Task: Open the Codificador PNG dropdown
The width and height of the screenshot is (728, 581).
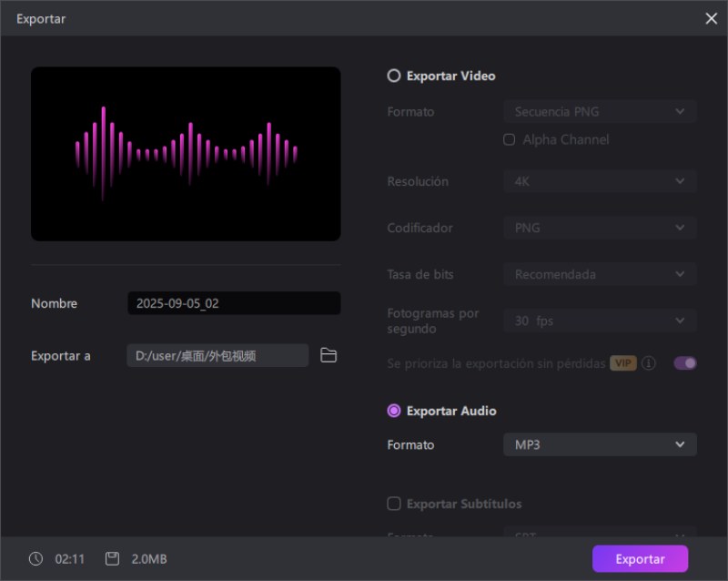Action: pyautogui.click(x=600, y=228)
